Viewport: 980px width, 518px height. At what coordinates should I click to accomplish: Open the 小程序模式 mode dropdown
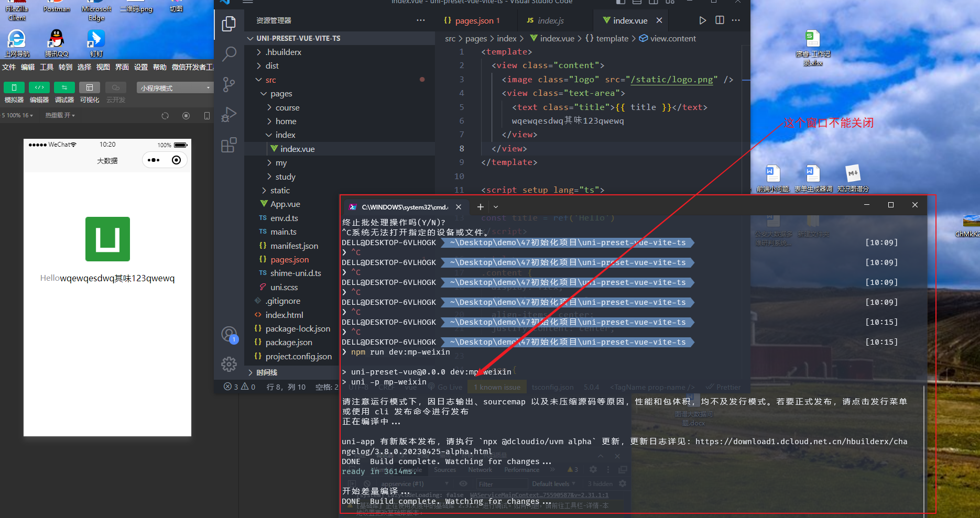click(x=175, y=88)
